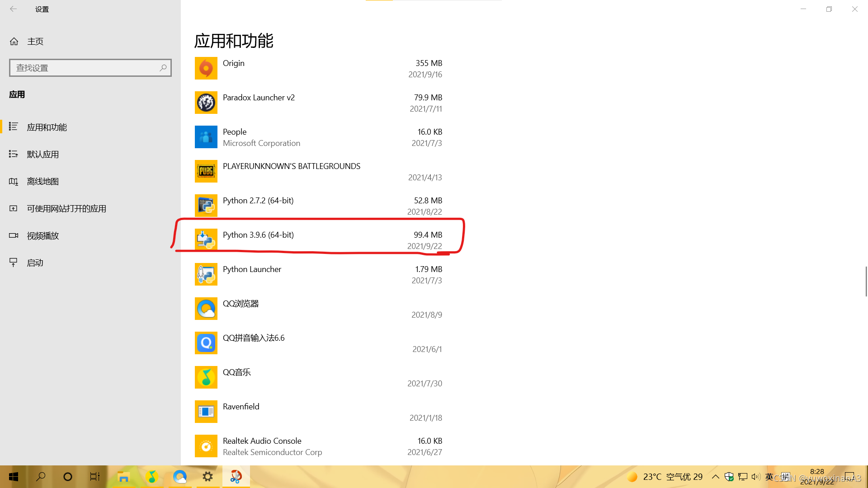Image resolution: width=868 pixels, height=488 pixels.
Task: Click the weather 23°C widget
Action: (665, 477)
